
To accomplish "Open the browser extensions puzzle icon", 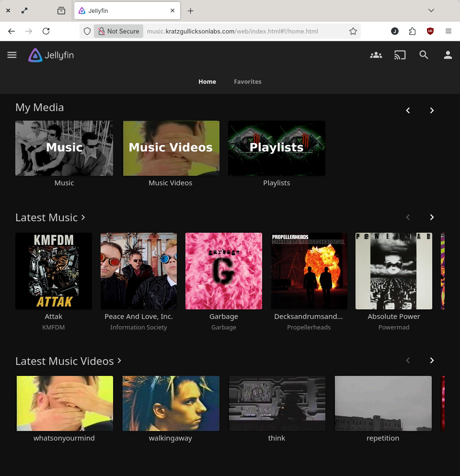I will tap(412, 31).
